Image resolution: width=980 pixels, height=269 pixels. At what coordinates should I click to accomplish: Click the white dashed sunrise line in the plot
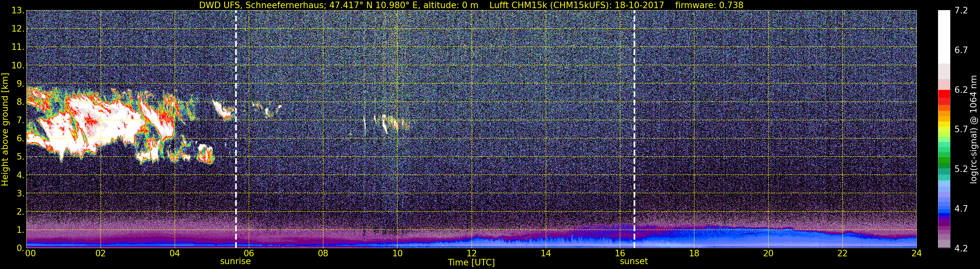tap(236, 129)
